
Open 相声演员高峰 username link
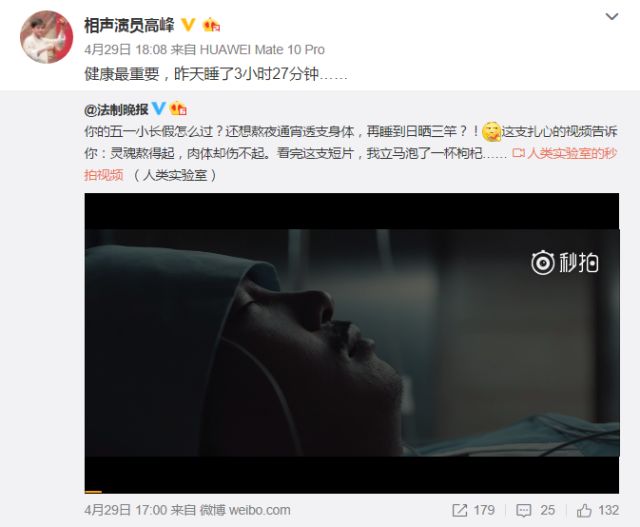pos(129,25)
